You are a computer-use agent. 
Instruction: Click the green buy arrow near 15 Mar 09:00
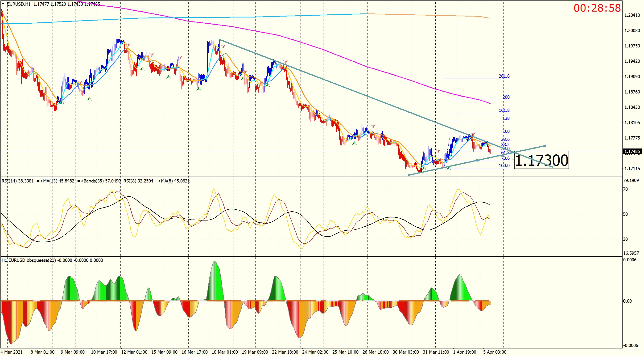tap(169, 77)
